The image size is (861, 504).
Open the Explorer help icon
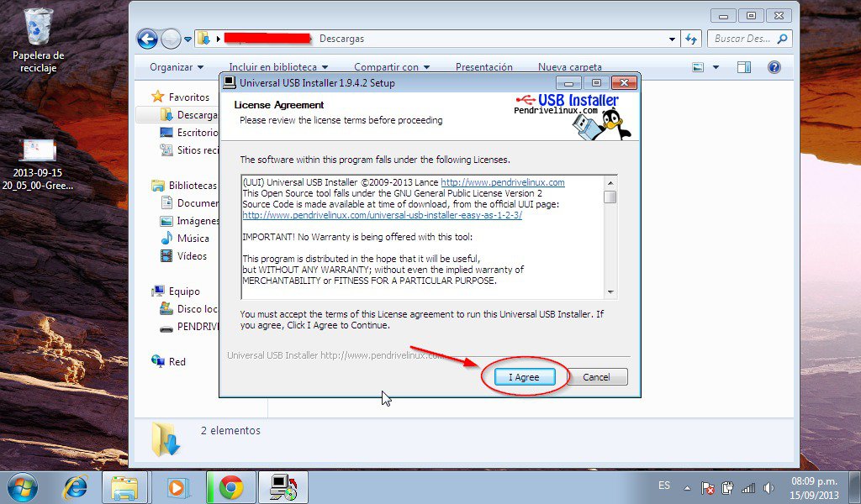774,67
